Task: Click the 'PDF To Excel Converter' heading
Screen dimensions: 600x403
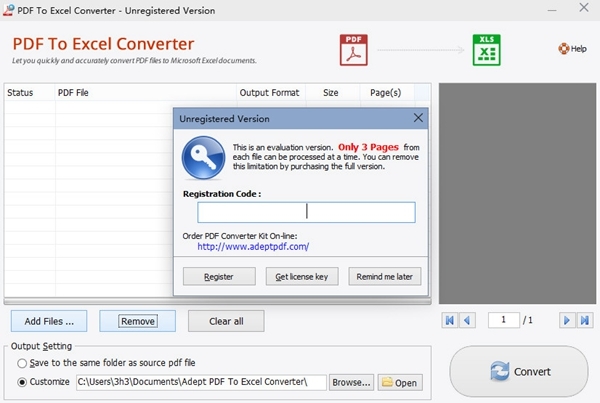Action: coord(103,44)
